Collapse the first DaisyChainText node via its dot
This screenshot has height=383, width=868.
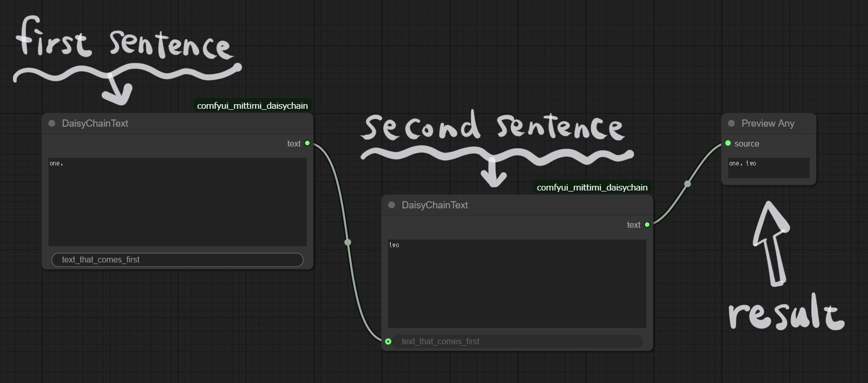(52, 123)
